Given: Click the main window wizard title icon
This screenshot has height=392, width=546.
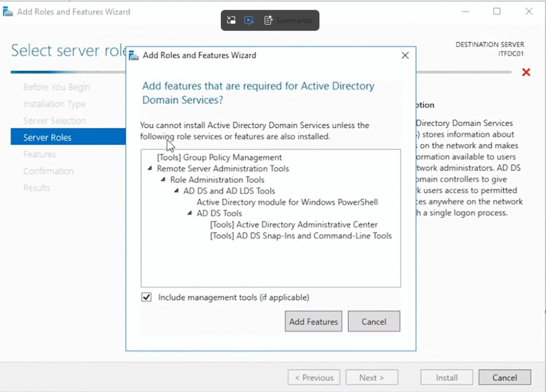Looking at the screenshot, I should click(7, 12).
